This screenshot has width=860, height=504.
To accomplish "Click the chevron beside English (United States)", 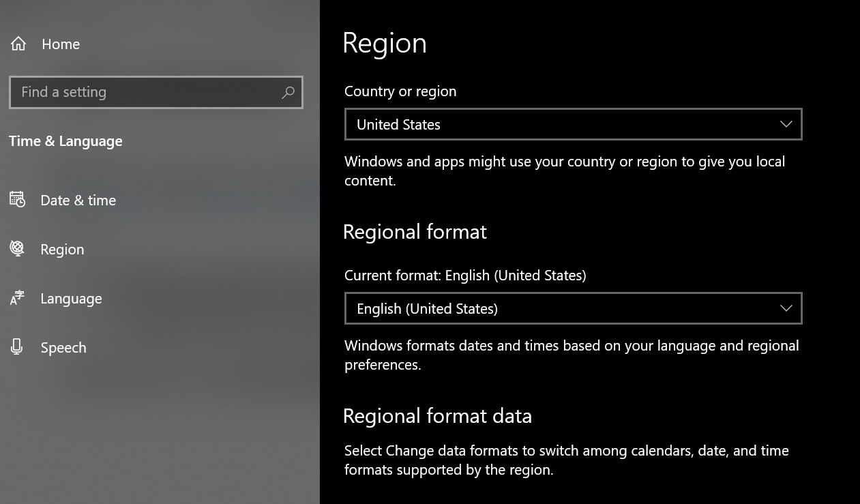I will 786,308.
